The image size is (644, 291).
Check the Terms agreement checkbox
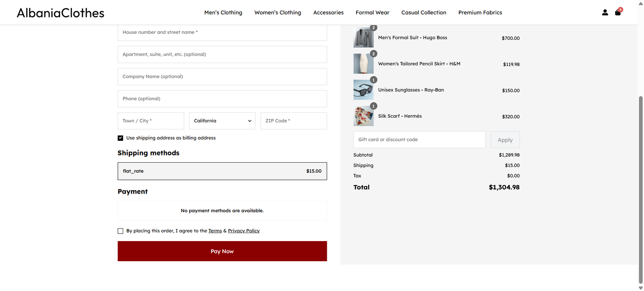(120, 231)
